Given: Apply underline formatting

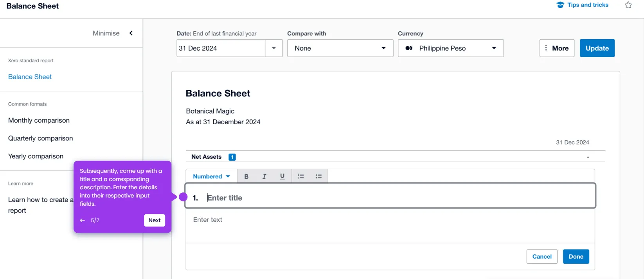Looking at the screenshot, I should [282, 176].
